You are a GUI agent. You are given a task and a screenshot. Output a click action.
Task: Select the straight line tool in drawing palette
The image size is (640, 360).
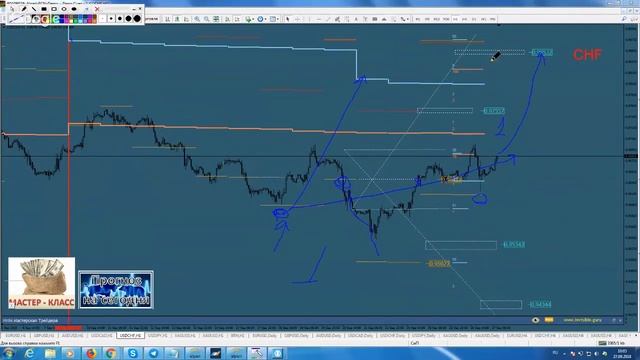pos(34,9)
